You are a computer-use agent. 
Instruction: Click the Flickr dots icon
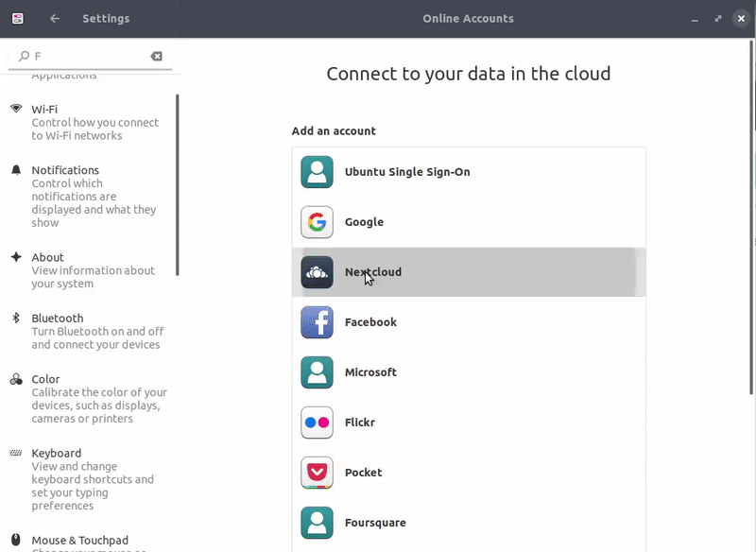point(317,423)
